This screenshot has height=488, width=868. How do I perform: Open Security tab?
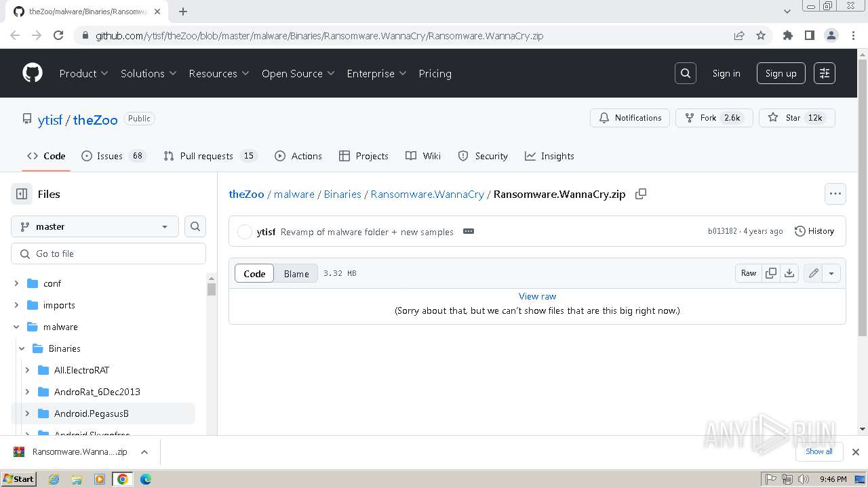tap(483, 156)
